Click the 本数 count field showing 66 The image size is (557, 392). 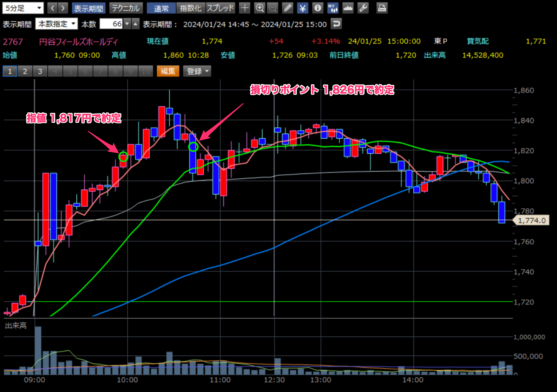tap(111, 24)
